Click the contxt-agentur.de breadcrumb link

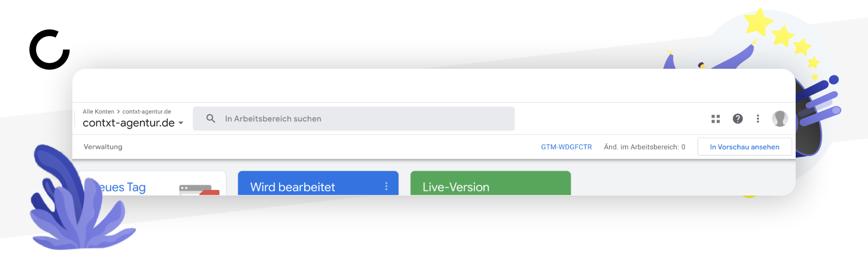pyautogui.click(x=146, y=112)
